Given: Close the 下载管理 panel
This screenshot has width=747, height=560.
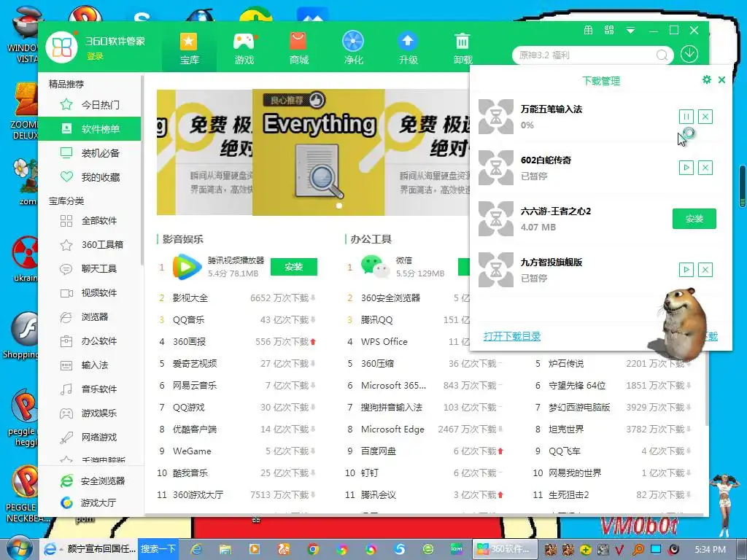Looking at the screenshot, I should [721, 80].
